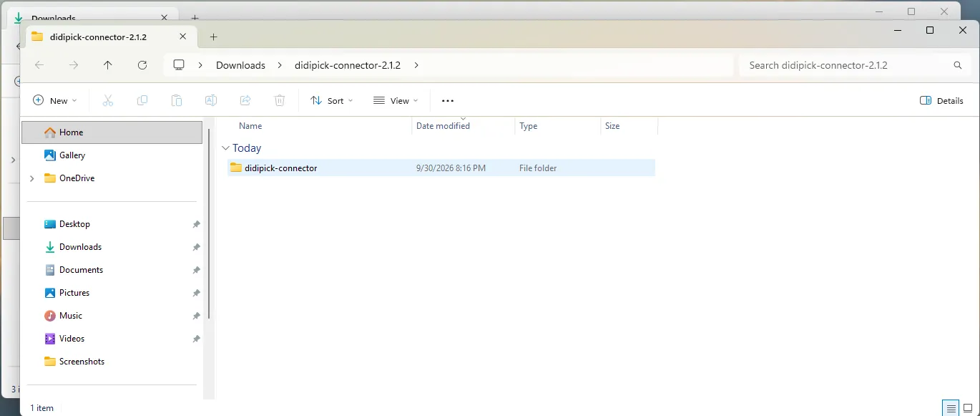Viewport: 980px width, 416px height.
Task: Sort by the Date modified column
Action: point(443,126)
